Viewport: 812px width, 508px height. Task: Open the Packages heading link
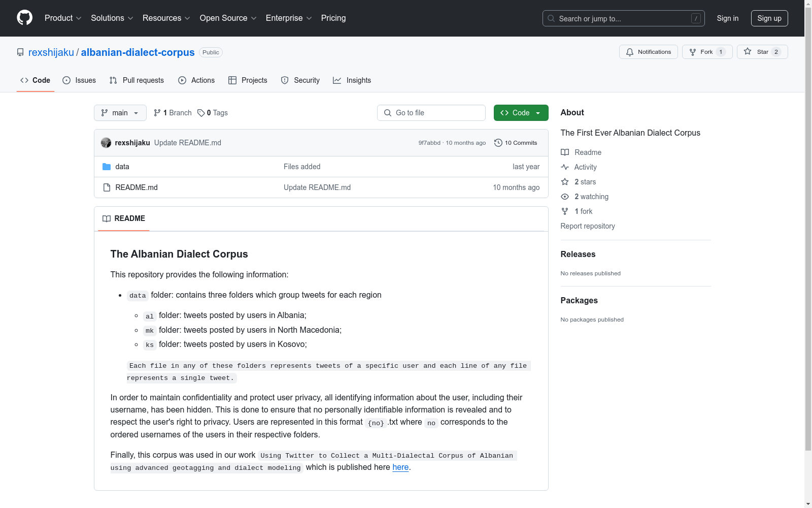[x=579, y=300]
